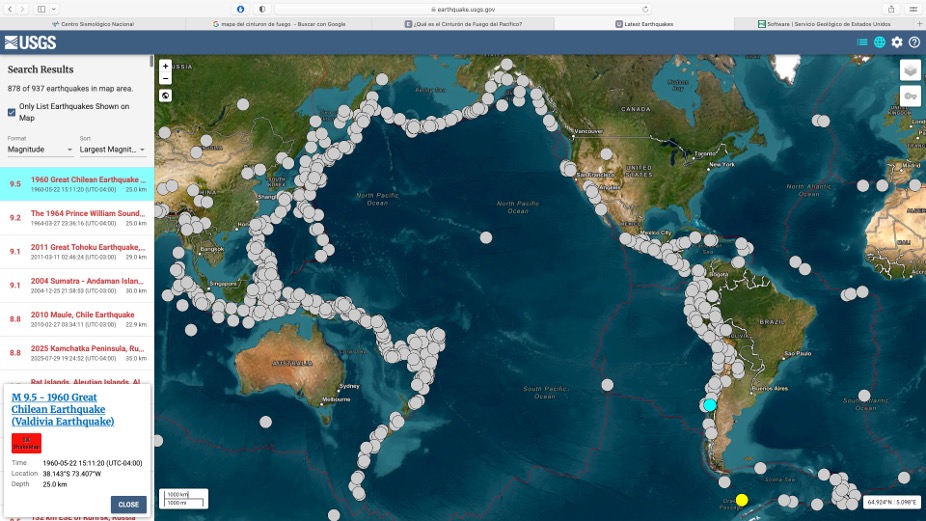926x521 pixels.
Task: Zoom out of the map
Action: point(165,78)
